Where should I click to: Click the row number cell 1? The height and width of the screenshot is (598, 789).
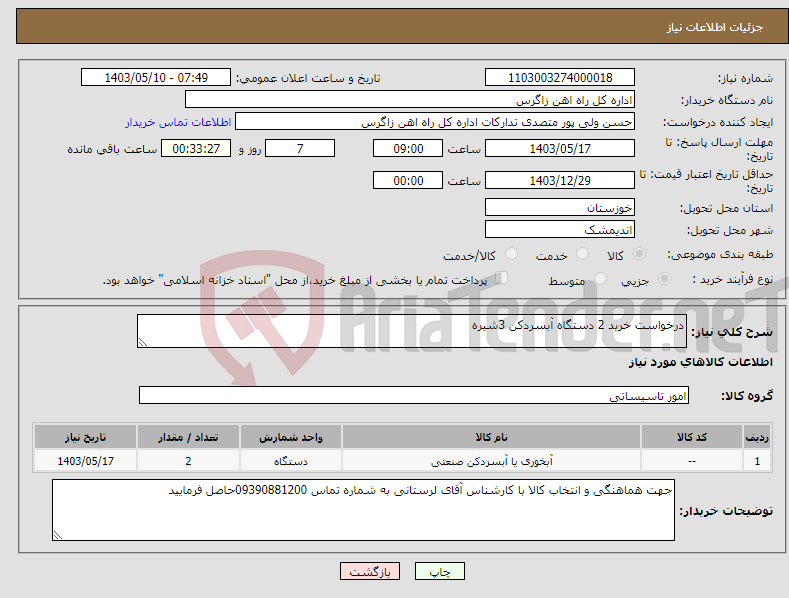pyautogui.click(x=757, y=461)
